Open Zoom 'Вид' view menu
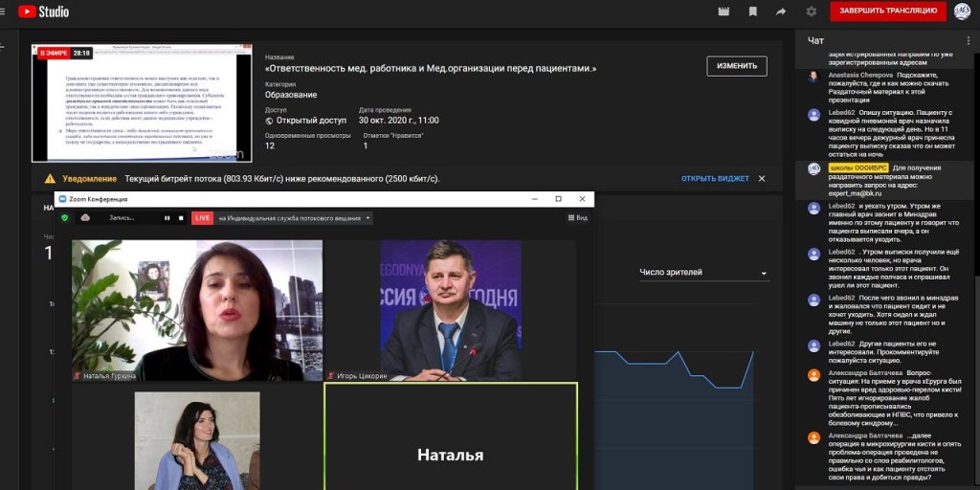 577,218
